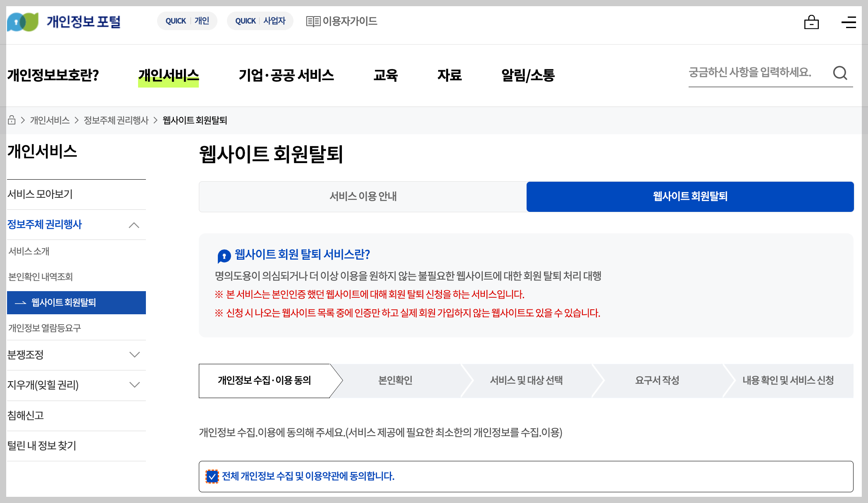Open 기업·공공 서비스 main menu

click(286, 75)
